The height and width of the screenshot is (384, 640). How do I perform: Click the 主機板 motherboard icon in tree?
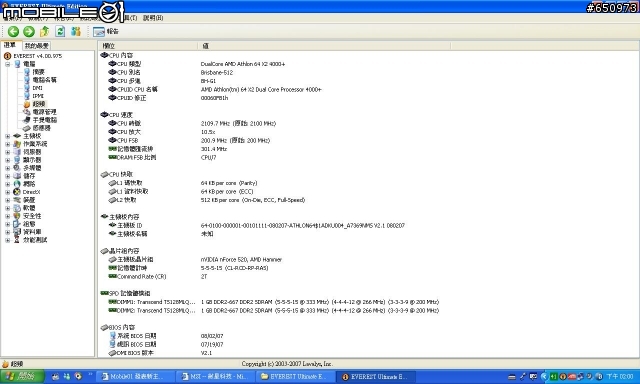click(17, 136)
